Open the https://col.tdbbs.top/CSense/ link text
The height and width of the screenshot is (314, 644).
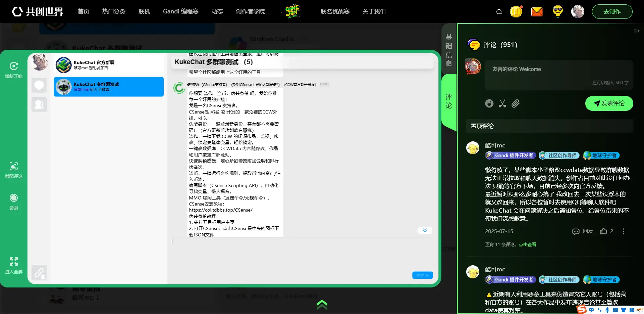(x=221, y=210)
